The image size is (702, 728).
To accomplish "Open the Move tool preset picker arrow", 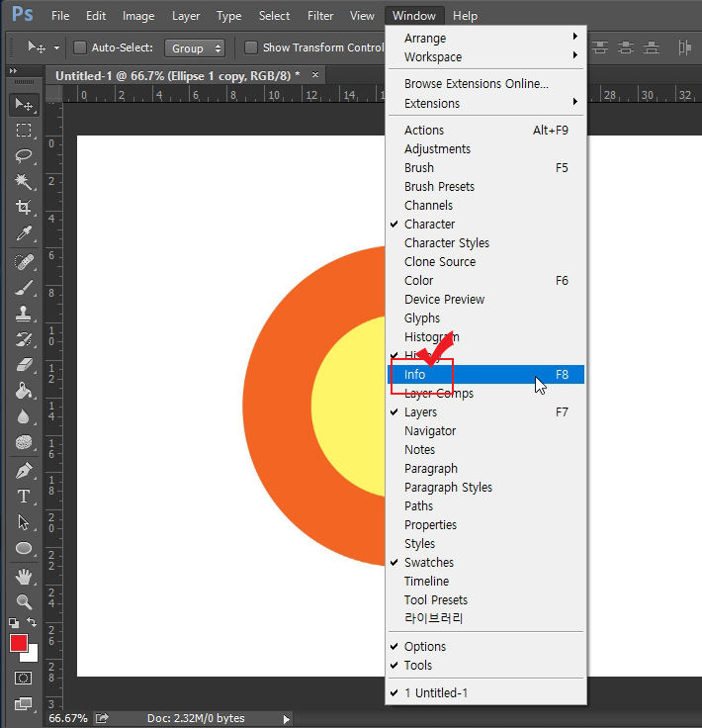I will coord(56,47).
